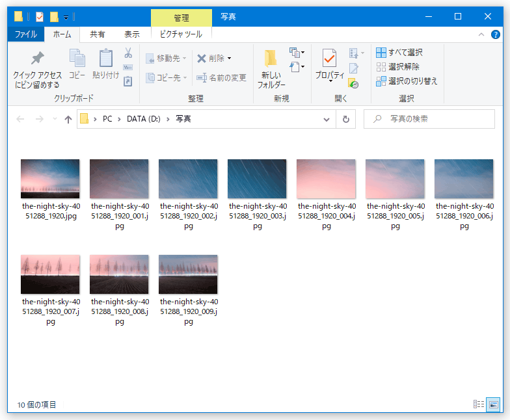Select the-night-sky-4051288_1920.jpg thumbnail
This screenshot has width=510, height=420.
click(50, 179)
